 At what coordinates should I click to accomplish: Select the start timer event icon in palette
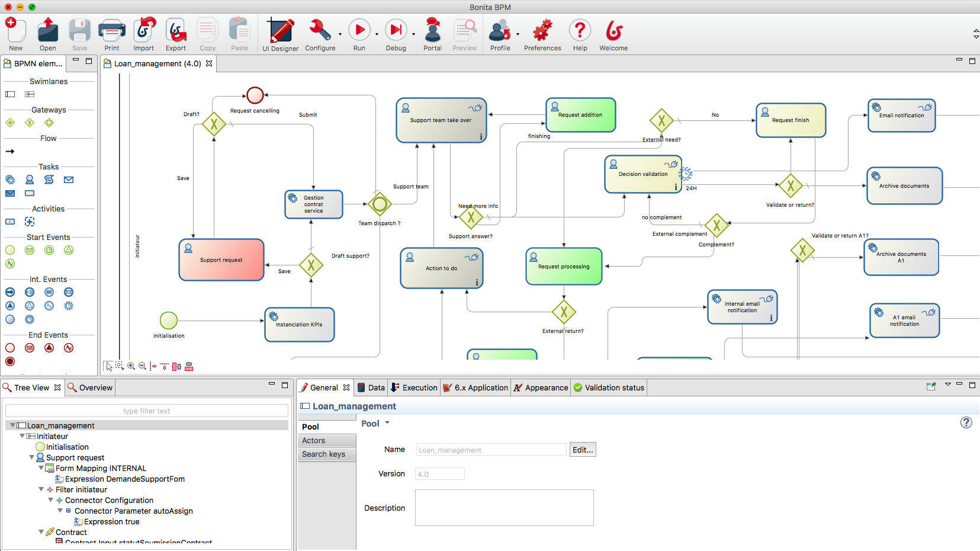click(x=49, y=250)
